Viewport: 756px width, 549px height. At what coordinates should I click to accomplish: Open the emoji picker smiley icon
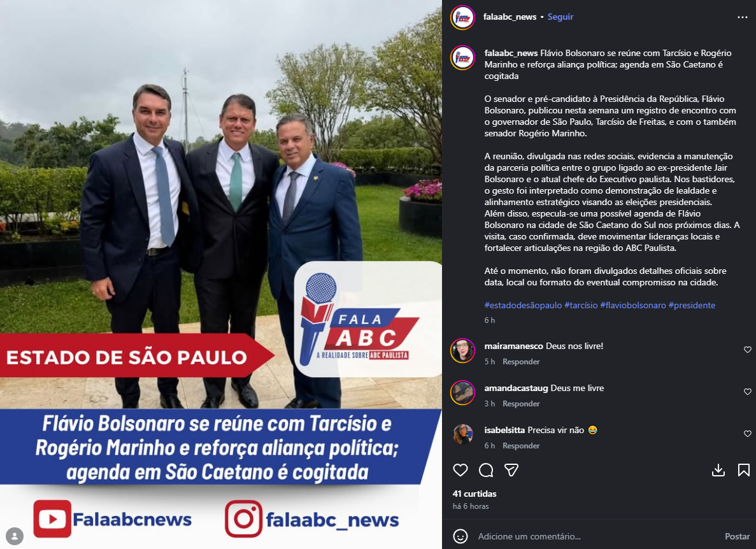(460, 536)
